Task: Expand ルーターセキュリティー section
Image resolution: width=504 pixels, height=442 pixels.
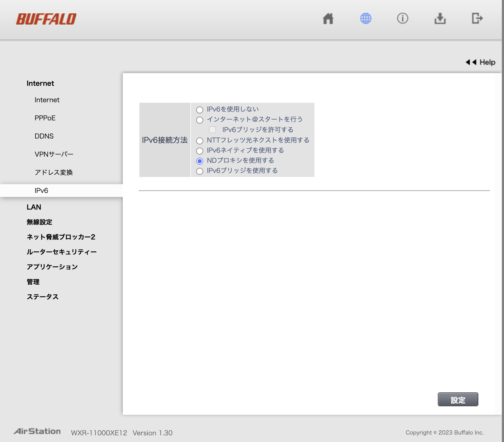Action: (x=62, y=252)
